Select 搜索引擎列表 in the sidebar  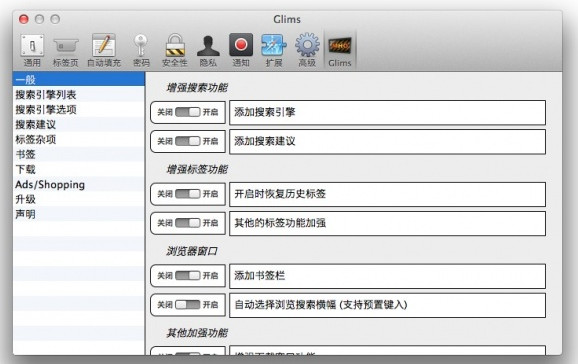tap(79, 94)
